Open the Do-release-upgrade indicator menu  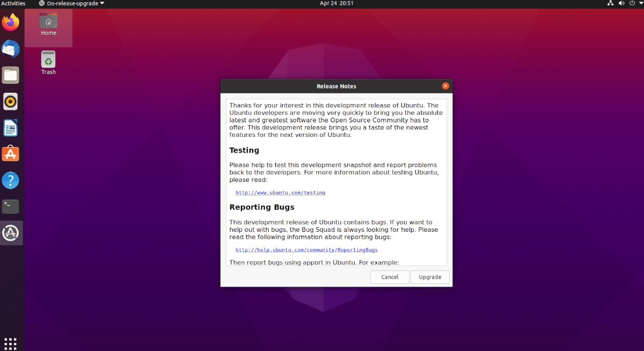tap(70, 3)
